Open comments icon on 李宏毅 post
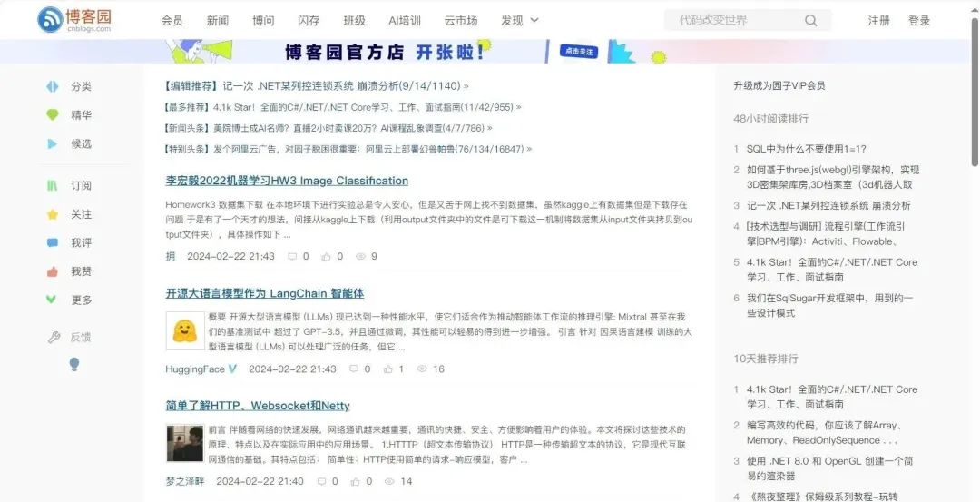Screen dimensions: 980x502 coord(292,257)
